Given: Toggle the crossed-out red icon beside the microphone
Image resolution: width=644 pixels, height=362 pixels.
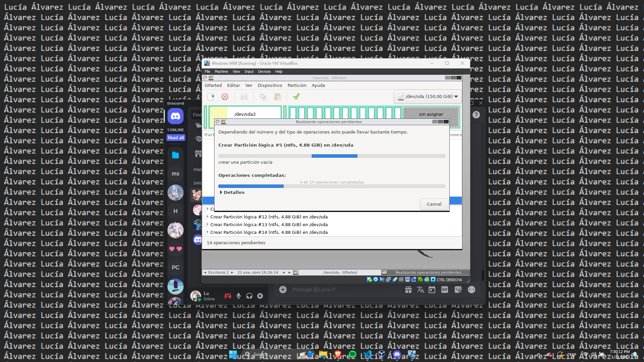Looking at the screenshot, I should [228, 296].
